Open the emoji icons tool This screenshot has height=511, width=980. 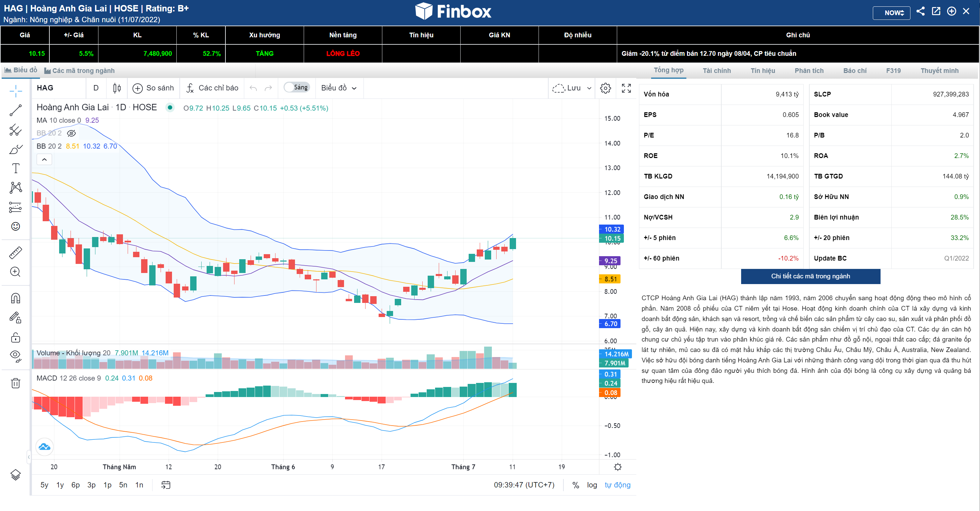pyautogui.click(x=15, y=227)
